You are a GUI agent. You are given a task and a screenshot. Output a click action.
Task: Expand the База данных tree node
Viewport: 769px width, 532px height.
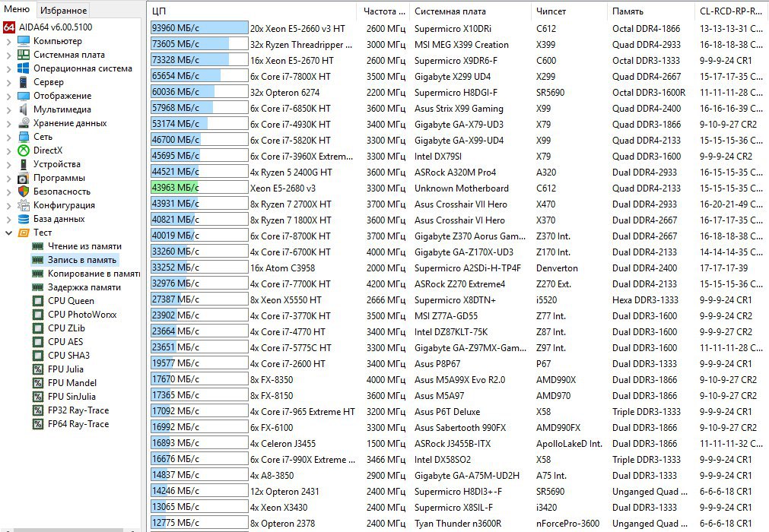[8, 220]
